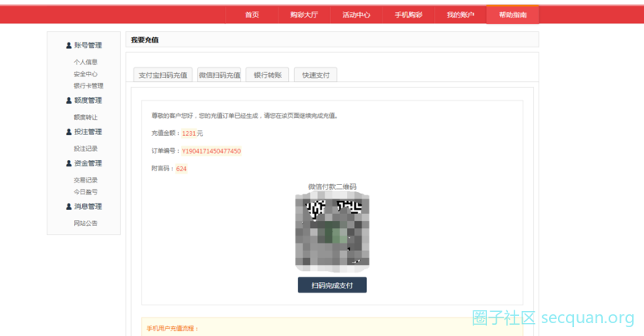Go to 购彩大厅 in top navigation

[x=304, y=15]
